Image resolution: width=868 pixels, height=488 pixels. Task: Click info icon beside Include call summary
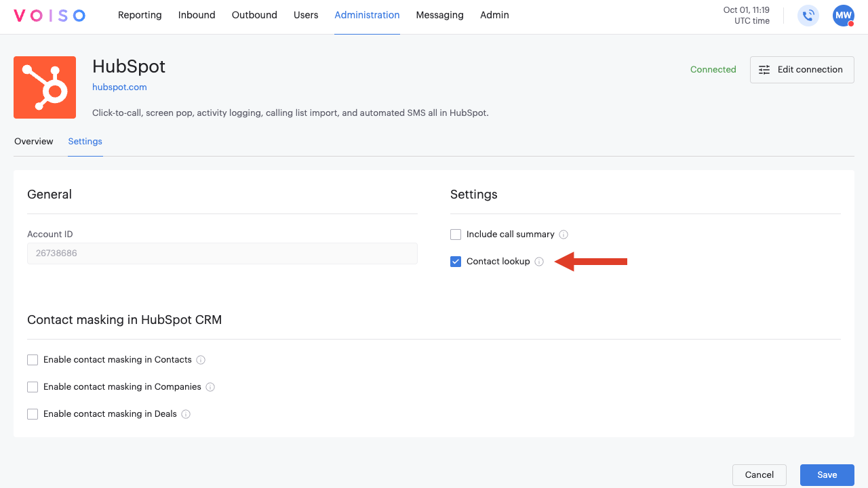tap(564, 235)
